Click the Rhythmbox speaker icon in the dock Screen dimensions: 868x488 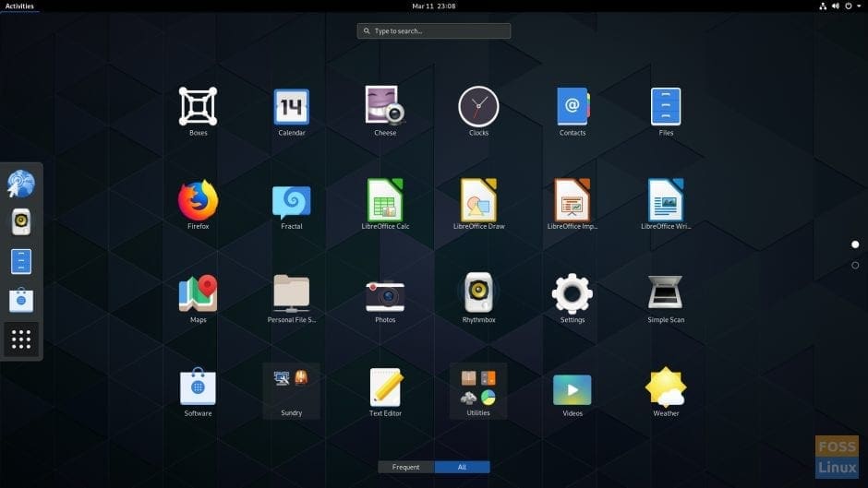point(21,222)
